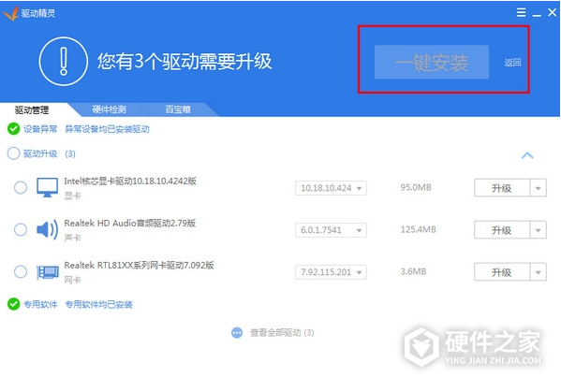Collapse the 驱动升级 section with chevron
561x392 pixels.
click(x=527, y=155)
